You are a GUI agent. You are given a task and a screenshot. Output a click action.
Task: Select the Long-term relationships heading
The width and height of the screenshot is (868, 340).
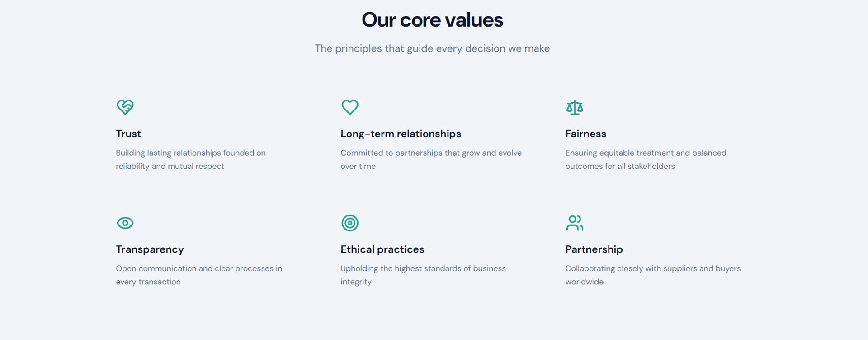401,134
